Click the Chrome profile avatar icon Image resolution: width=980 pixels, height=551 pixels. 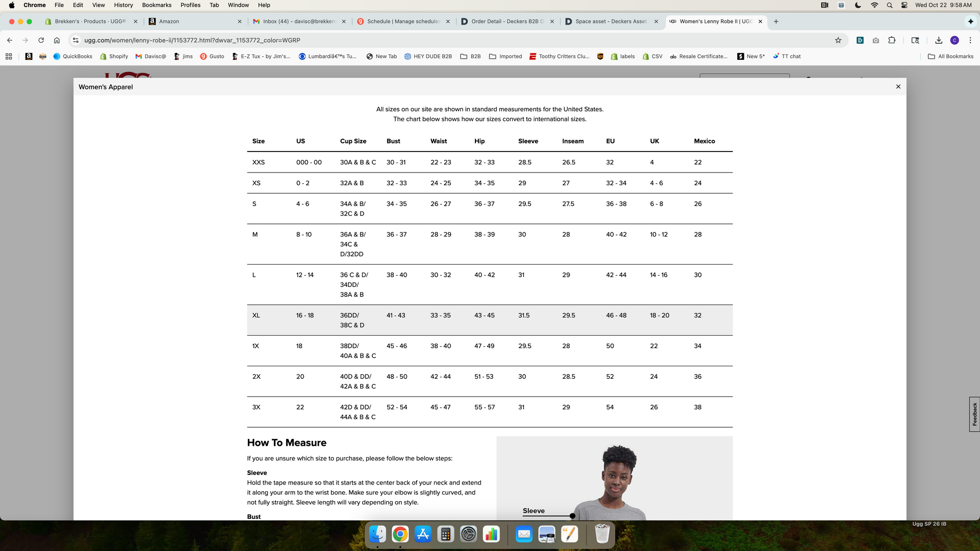[954, 40]
